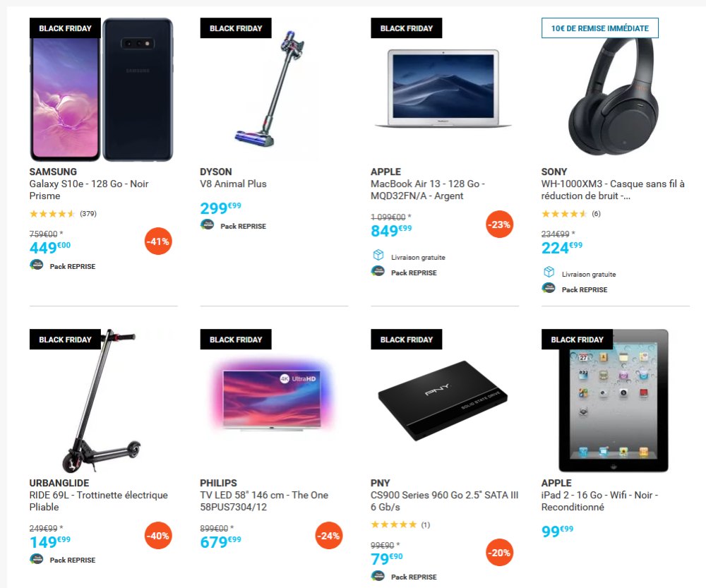Click the -41% discount badge on Samsung

click(158, 241)
